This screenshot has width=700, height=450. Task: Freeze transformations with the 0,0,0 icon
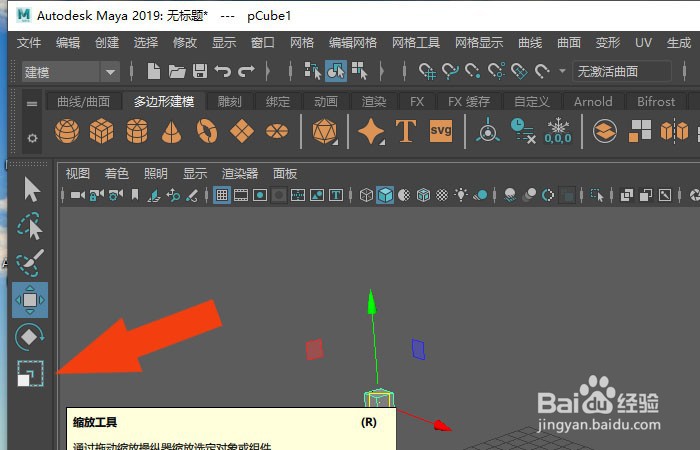(558, 131)
